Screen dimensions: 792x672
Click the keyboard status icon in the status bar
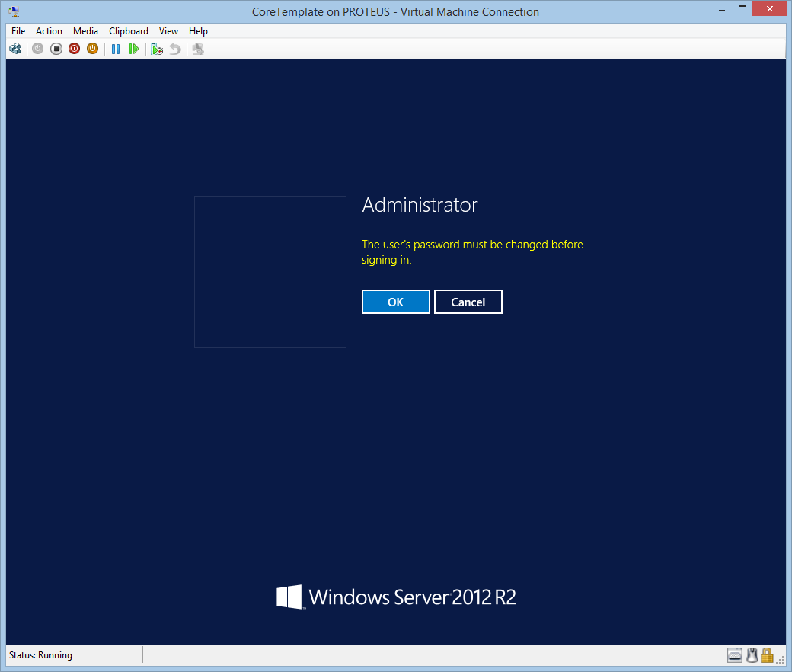(735, 655)
